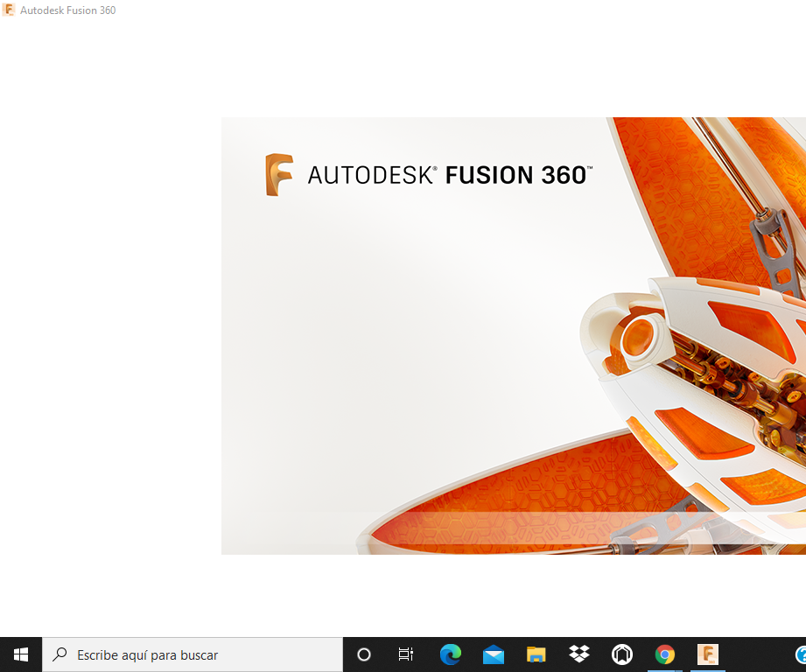Click the orange F logo on splash
The height and width of the screenshot is (672, 806).
click(279, 175)
